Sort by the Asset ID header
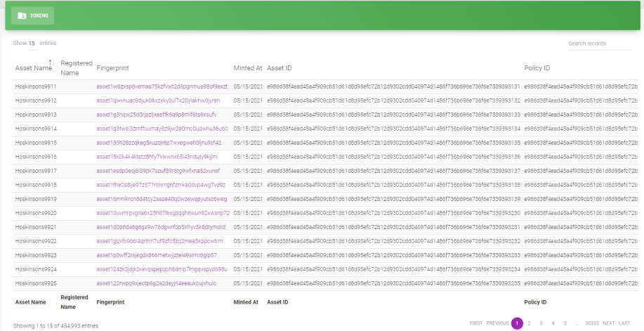The image size is (644, 331). pos(280,68)
